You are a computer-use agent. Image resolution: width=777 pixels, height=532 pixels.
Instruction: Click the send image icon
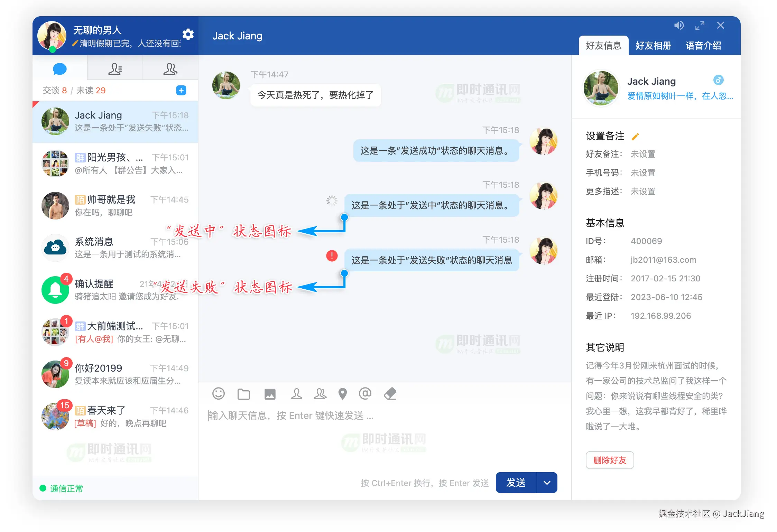point(270,394)
